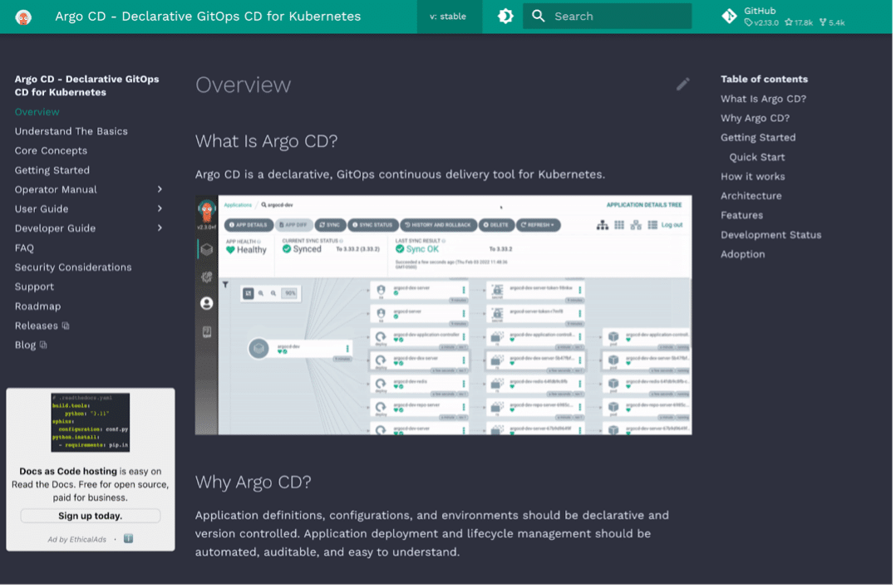Click the 'Sign up today.' ad button
Image resolution: width=896 pixels, height=588 pixels.
pyautogui.click(x=91, y=517)
